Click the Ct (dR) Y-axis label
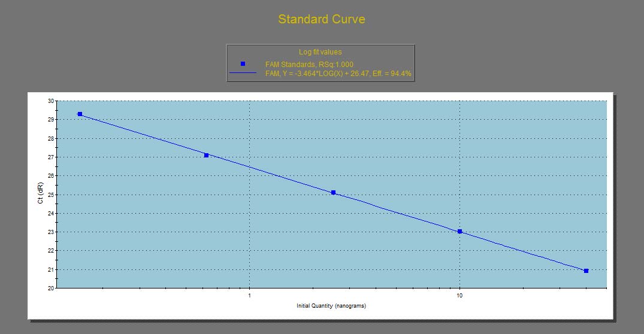Screen dimensions: 644x334 (x=41, y=195)
